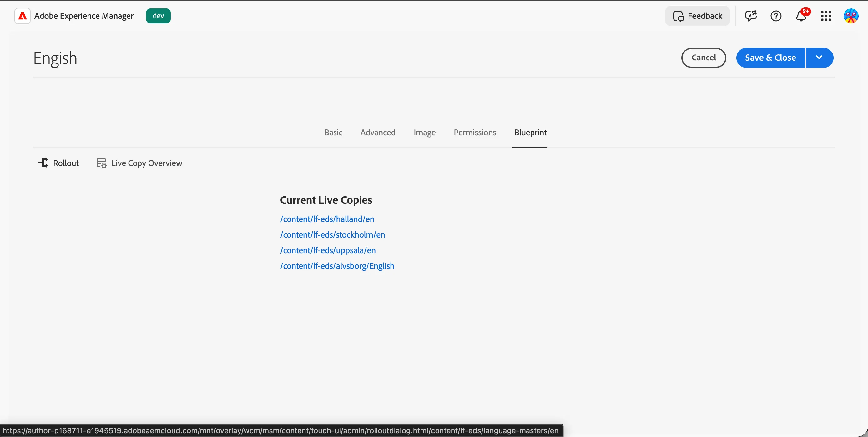Open Live Copy Overview
The image size is (868, 437).
pos(139,163)
